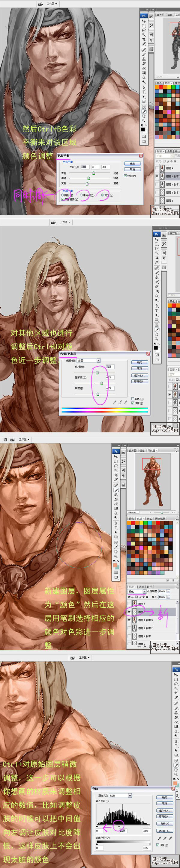The width and height of the screenshot is (180, 868).
Task: Confirm Color Balance with 确定
Action: (x=132, y=164)
